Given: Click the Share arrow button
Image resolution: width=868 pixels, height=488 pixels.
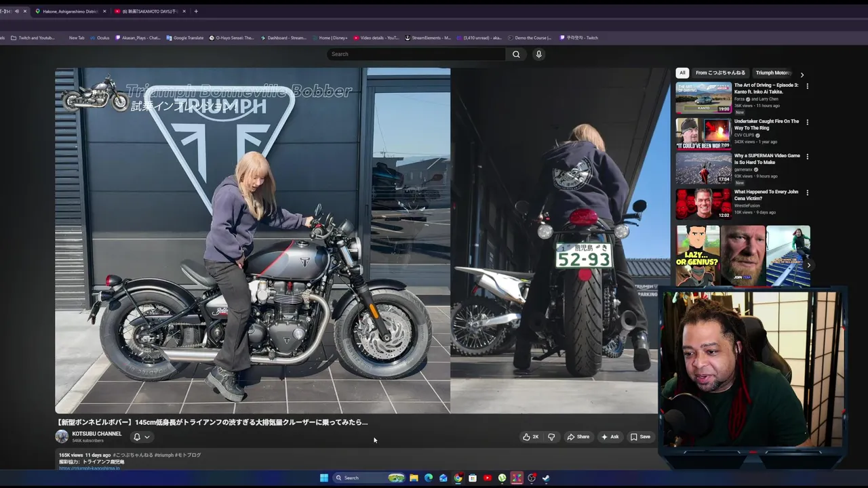Looking at the screenshot, I should tap(578, 437).
